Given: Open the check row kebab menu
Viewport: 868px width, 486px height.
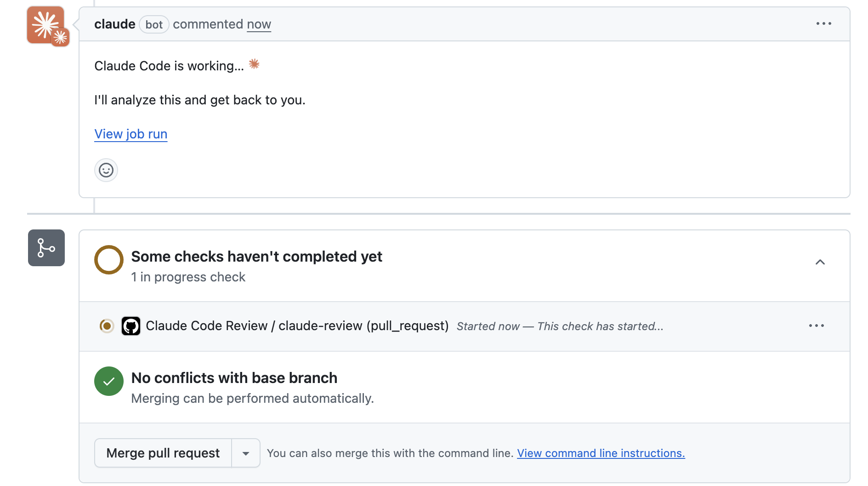Looking at the screenshot, I should (816, 326).
